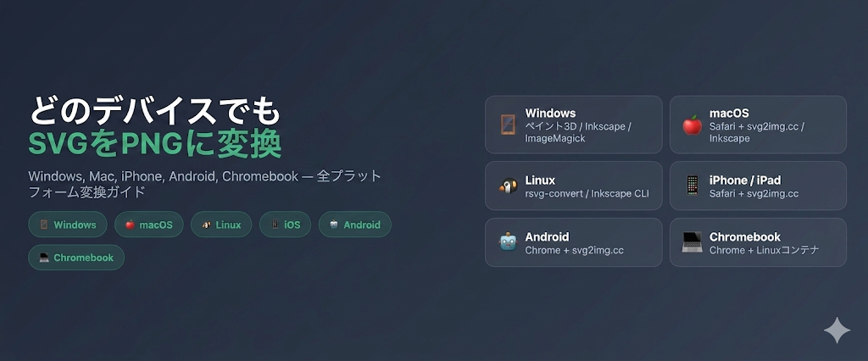
Task: Click the "Linux" card title
Action: pos(540,180)
